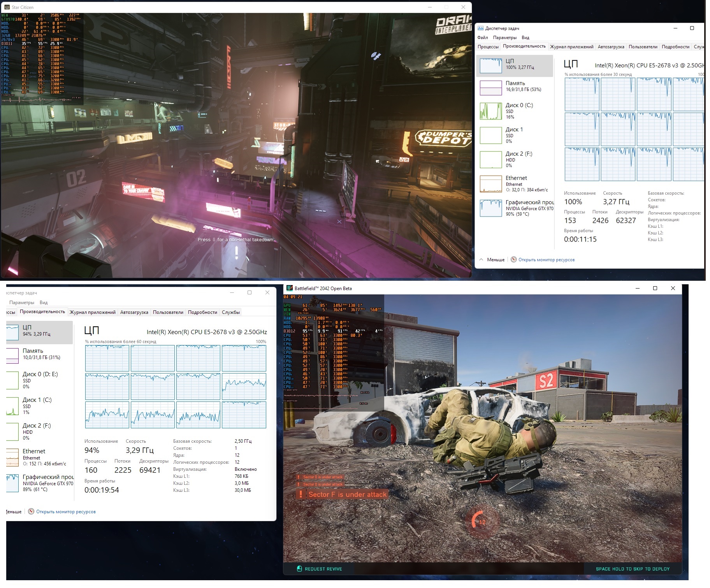710x588 pixels.
Task: Click the Star Citizen window title icon
Action: point(7,7)
